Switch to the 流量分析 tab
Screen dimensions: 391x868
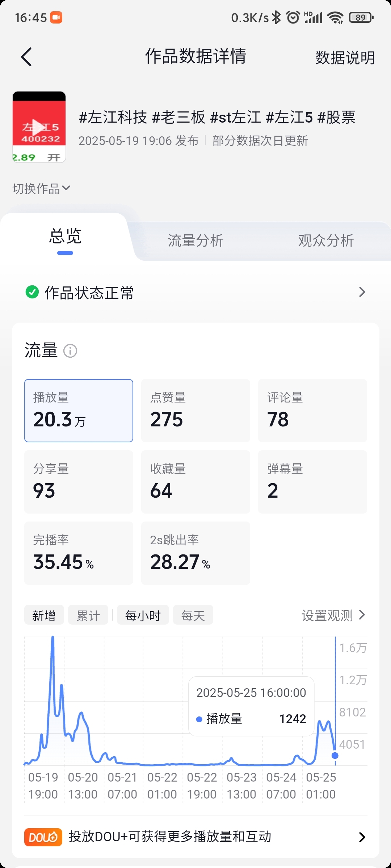tap(195, 241)
